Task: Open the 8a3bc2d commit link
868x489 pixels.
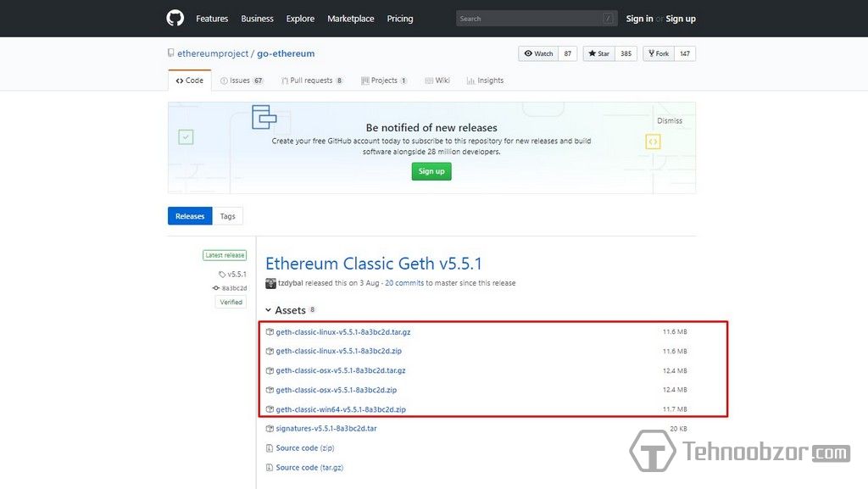Action: (x=234, y=288)
